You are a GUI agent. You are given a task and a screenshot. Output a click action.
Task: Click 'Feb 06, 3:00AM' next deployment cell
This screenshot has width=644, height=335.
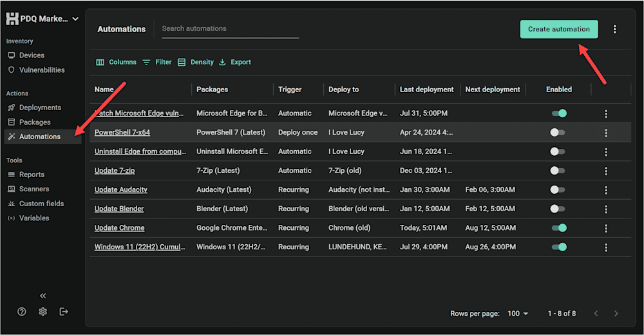pos(490,189)
